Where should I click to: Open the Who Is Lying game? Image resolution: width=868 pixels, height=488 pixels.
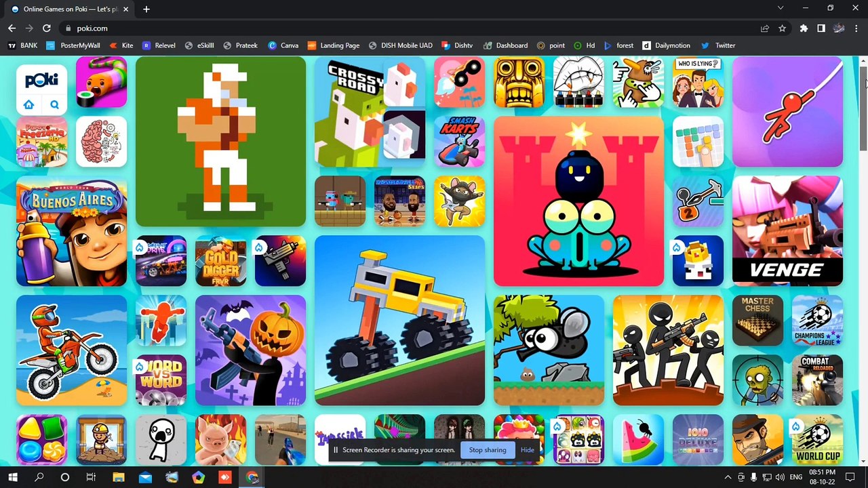pos(698,82)
